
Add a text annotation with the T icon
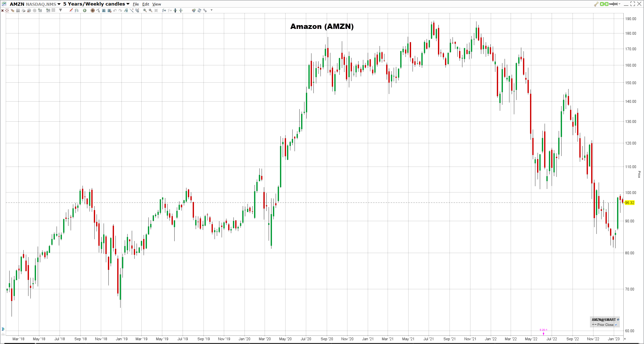click(x=104, y=10)
